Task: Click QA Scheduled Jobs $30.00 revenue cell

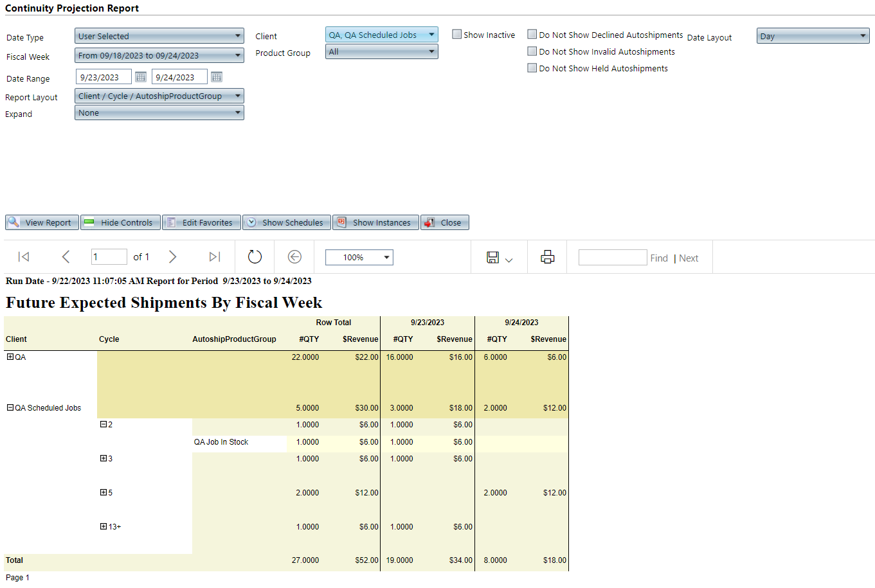Action: [x=366, y=408]
